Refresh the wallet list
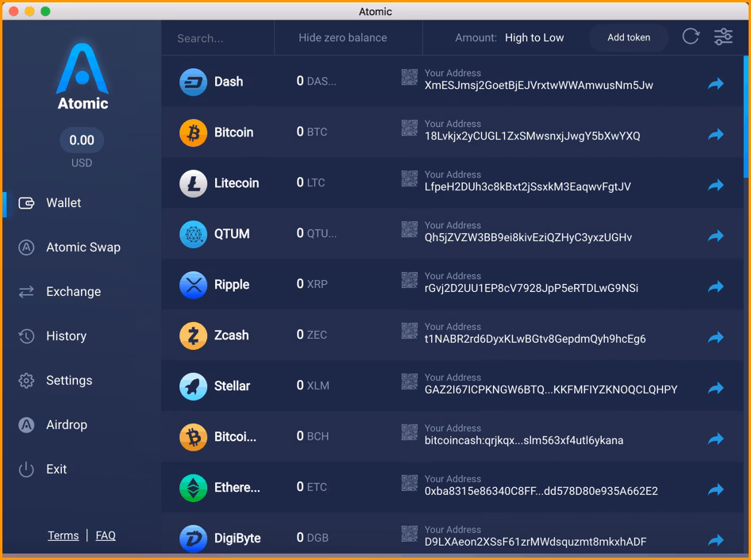751x560 pixels. tap(690, 36)
